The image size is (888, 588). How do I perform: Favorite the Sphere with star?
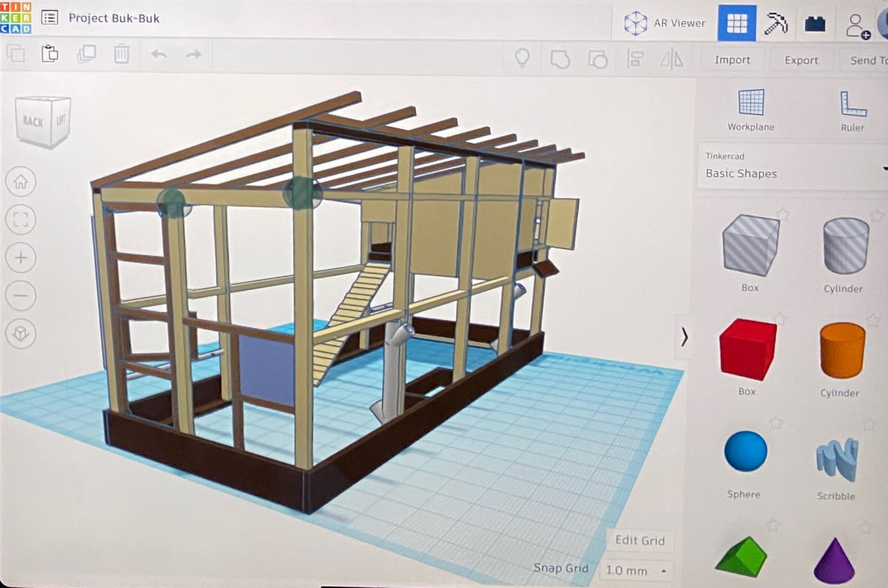click(x=776, y=422)
